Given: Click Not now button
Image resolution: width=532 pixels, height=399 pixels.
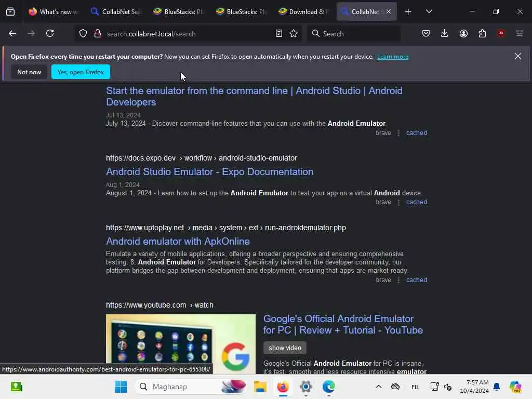Looking at the screenshot, I should point(29,72).
